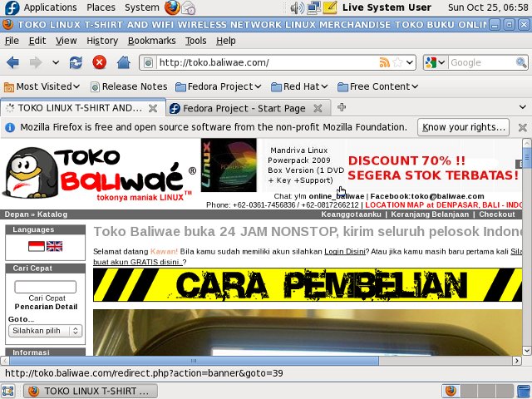Expand the Red Hat bookmarks folder
This screenshot has height=399, width=532.
[299, 86]
